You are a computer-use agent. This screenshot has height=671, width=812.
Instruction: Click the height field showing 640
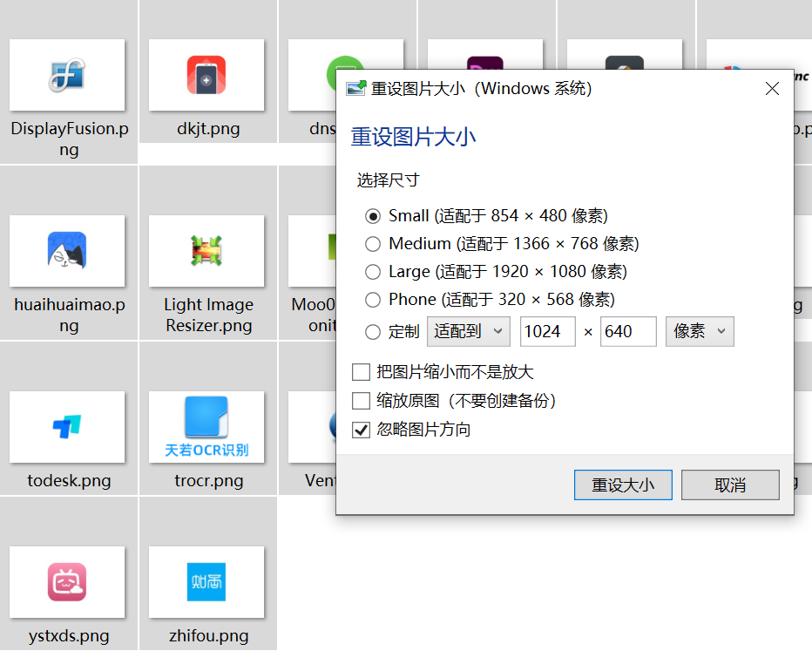(628, 332)
